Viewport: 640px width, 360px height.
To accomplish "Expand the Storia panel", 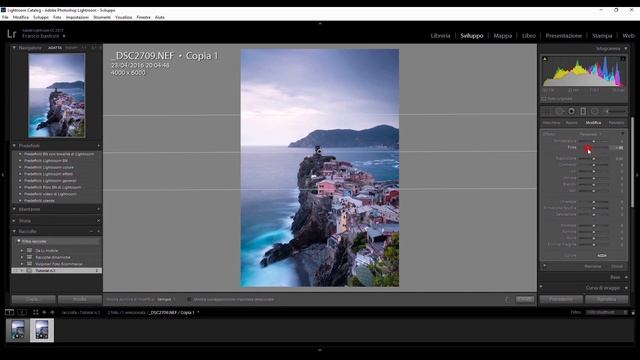I will pyautogui.click(x=14, y=221).
